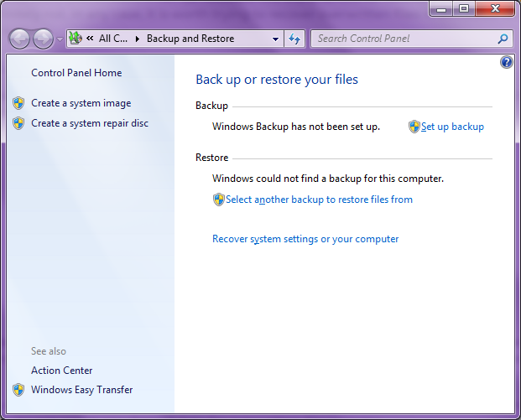Open 'Create a system repair disc'
Viewport: 521px width, 420px height.
(x=90, y=123)
